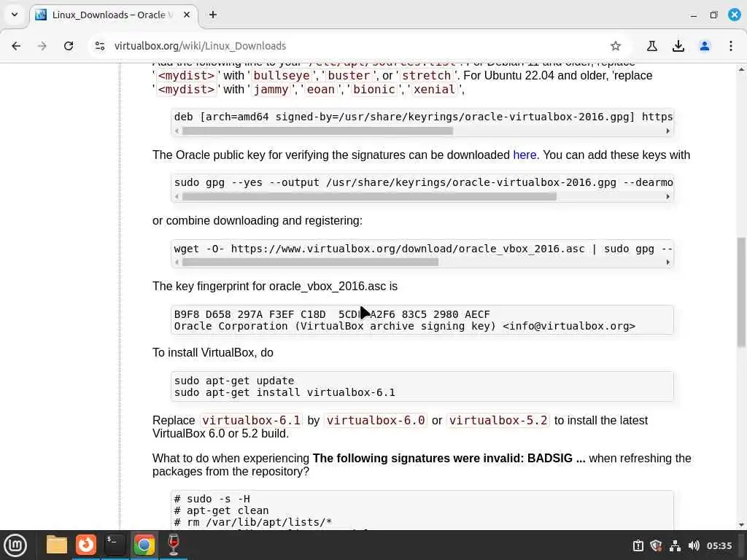
Task: Follow the 'here' public key link
Action: (x=525, y=155)
